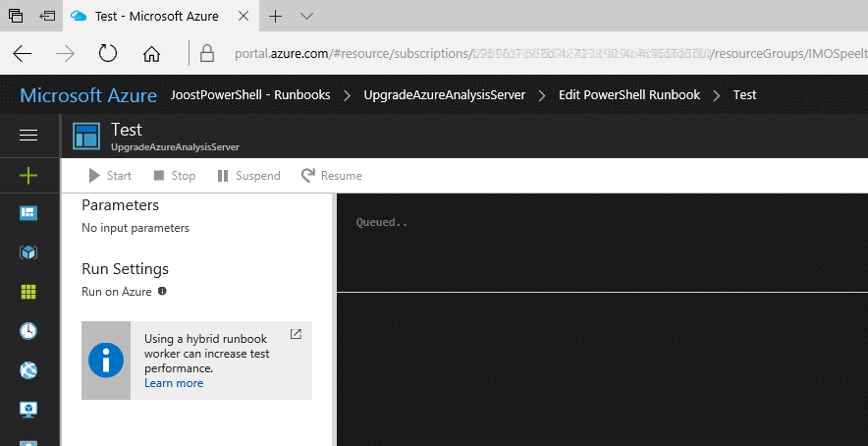
Task: Open the monitor virtual machines sidebar icon
Action: point(28,409)
